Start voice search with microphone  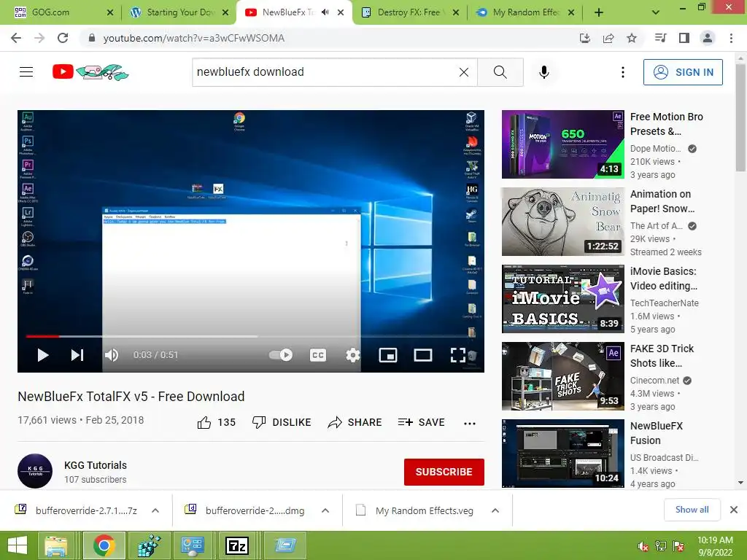click(544, 72)
